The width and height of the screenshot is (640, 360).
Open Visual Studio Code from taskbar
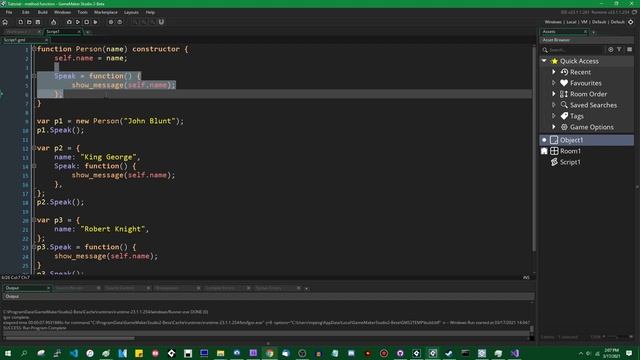tap(73, 353)
